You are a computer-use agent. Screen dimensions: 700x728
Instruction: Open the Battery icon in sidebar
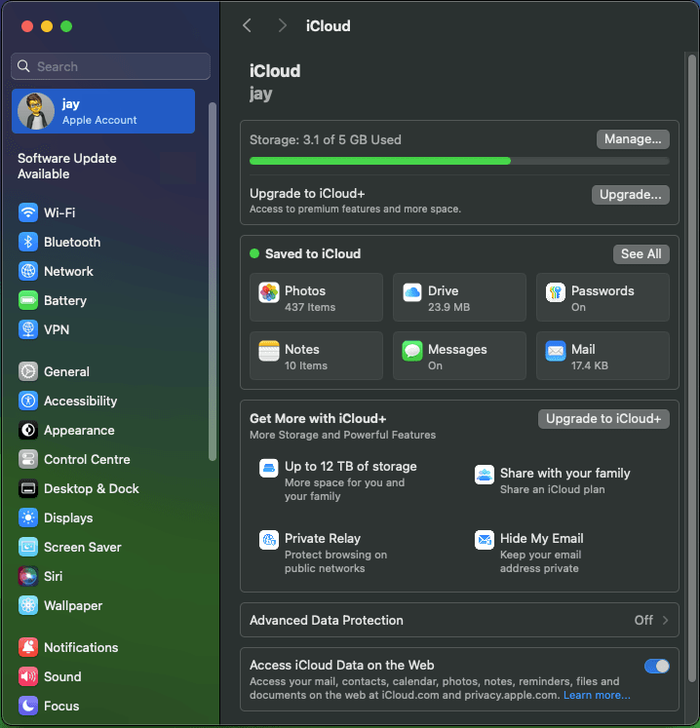[x=28, y=300]
